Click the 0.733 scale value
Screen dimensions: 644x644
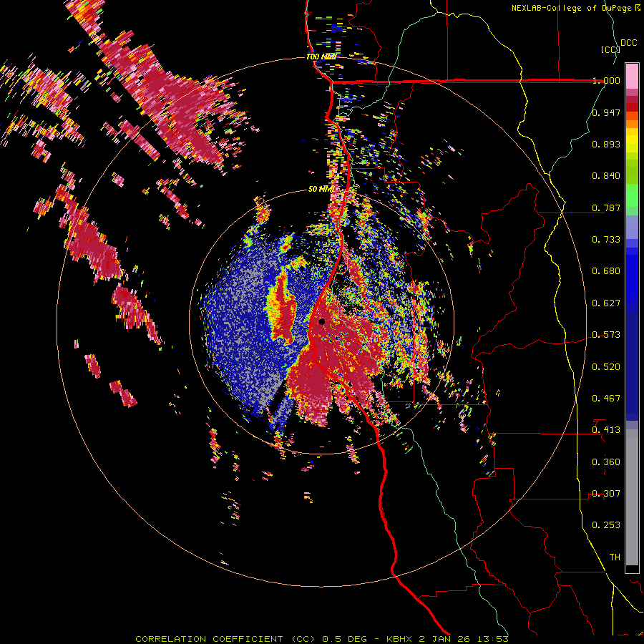click(x=606, y=240)
